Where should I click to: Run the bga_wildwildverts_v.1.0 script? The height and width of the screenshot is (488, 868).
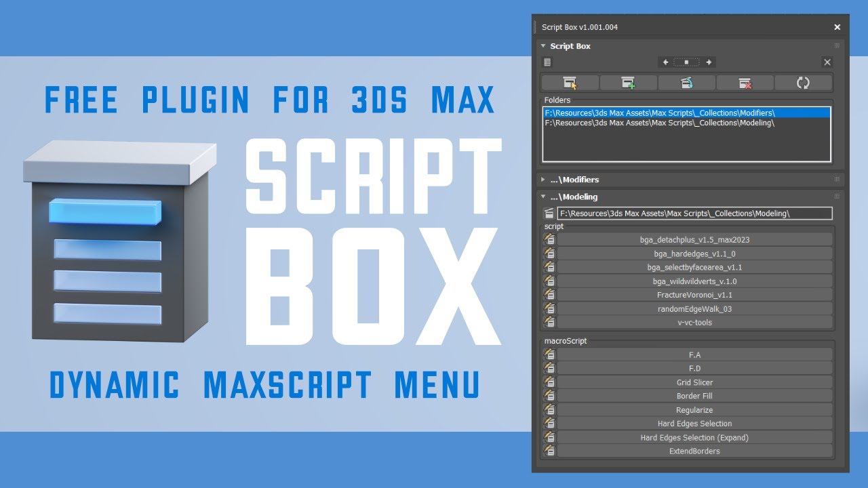click(x=694, y=281)
